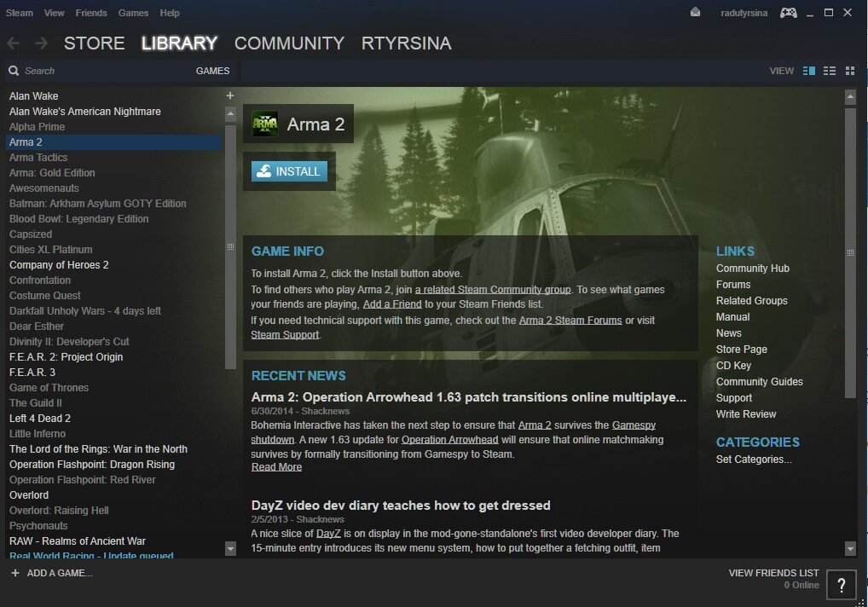Open the radutyrsina account menu
This screenshot has height=607, width=868.
(744, 13)
